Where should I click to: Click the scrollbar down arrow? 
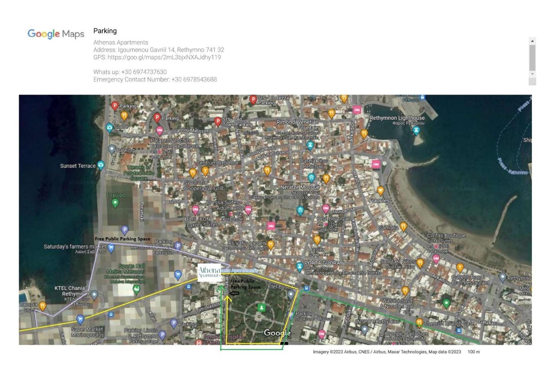[x=532, y=74]
